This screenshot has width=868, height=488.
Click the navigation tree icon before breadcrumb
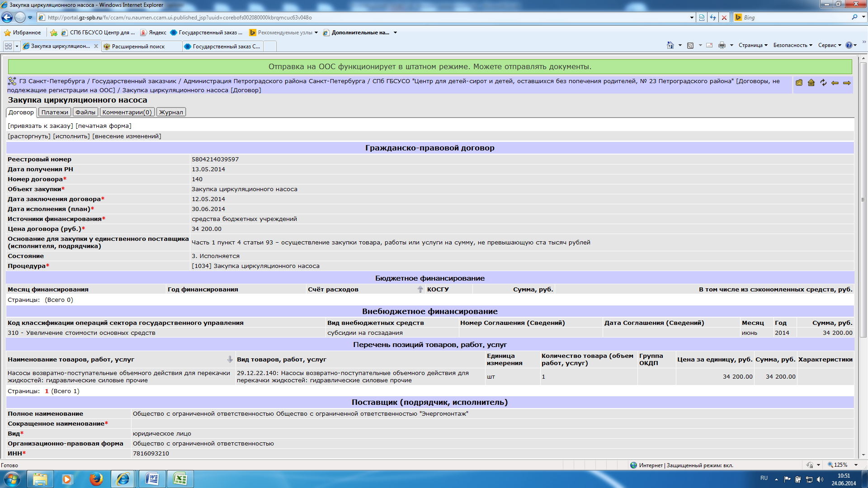[x=12, y=81]
